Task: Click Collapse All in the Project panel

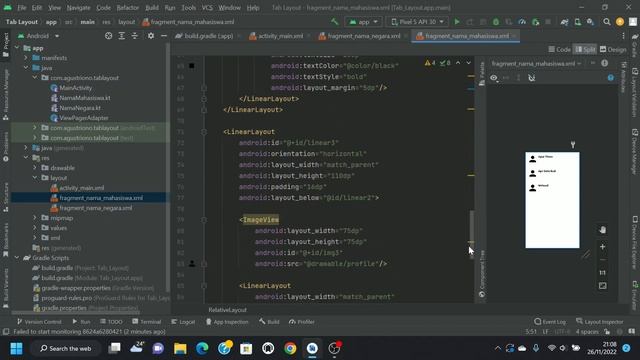Action: point(135,36)
